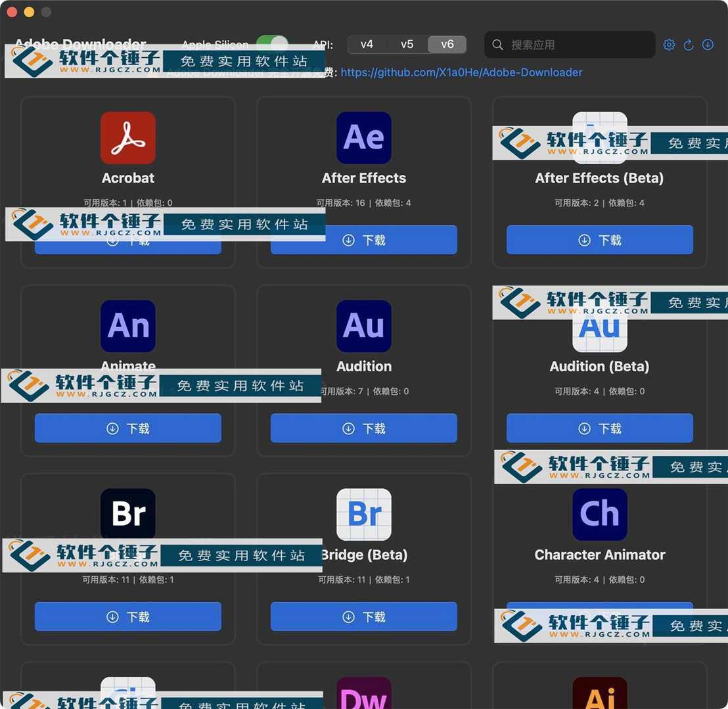The height and width of the screenshot is (709, 728).
Task: Click "可用版本: 2 | 依赖包: 4" version info
Action: click(x=599, y=203)
